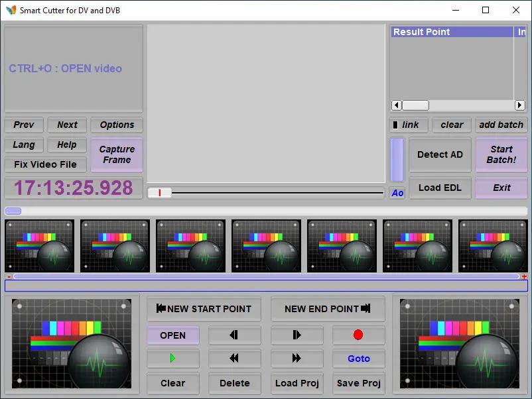
Task: Click the red plus zoom icon on the timeline
Action: point(524,276)
